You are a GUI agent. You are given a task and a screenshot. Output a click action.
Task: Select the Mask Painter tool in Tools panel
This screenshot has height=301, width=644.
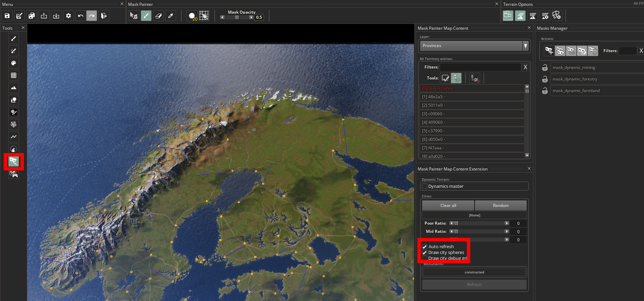pos(14,161)
